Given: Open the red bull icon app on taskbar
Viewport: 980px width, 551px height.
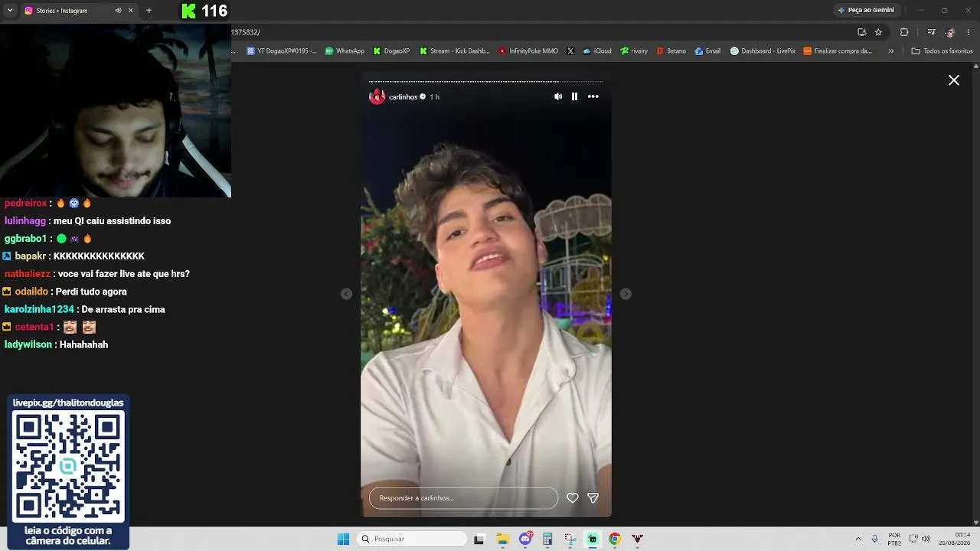Looking at the screenshot, I should 637,539.
